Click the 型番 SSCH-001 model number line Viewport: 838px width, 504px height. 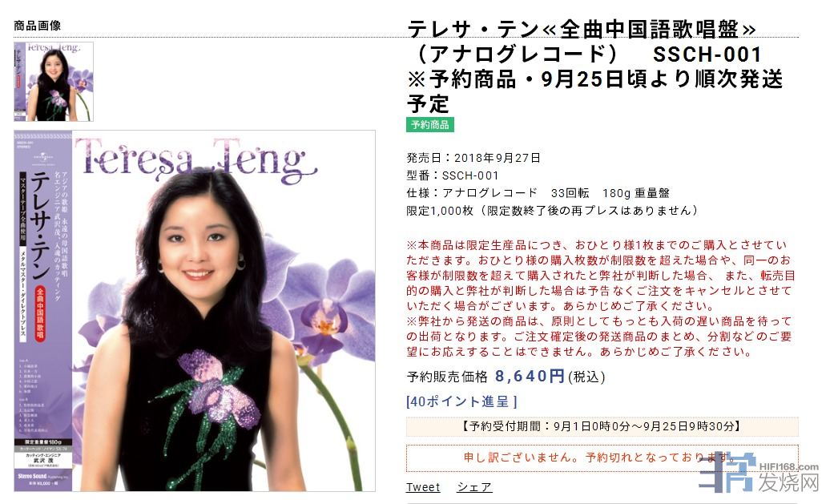click(452, 175)
